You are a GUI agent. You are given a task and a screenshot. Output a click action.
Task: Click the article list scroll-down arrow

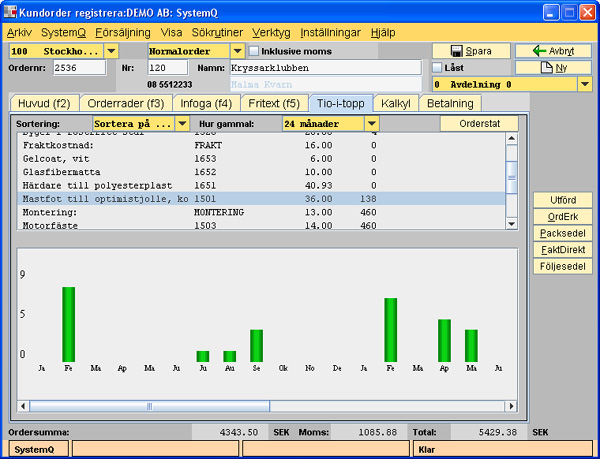(512, 224)
